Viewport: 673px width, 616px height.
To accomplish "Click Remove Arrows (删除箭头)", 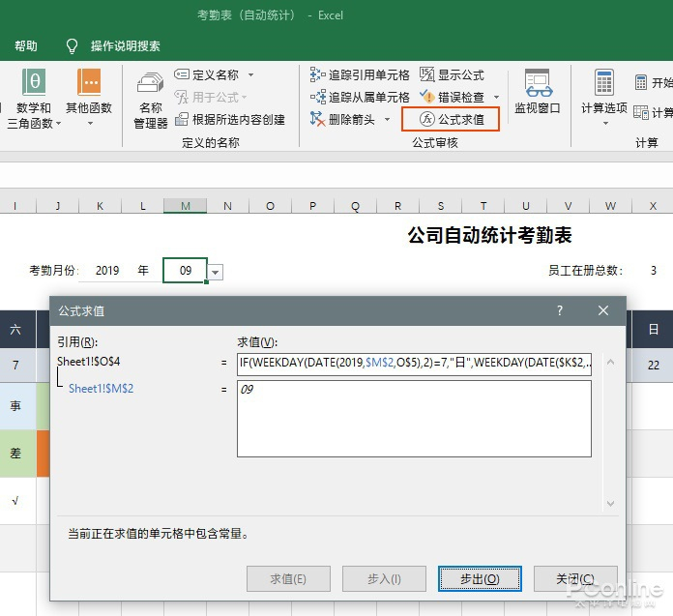I will 342,119.
